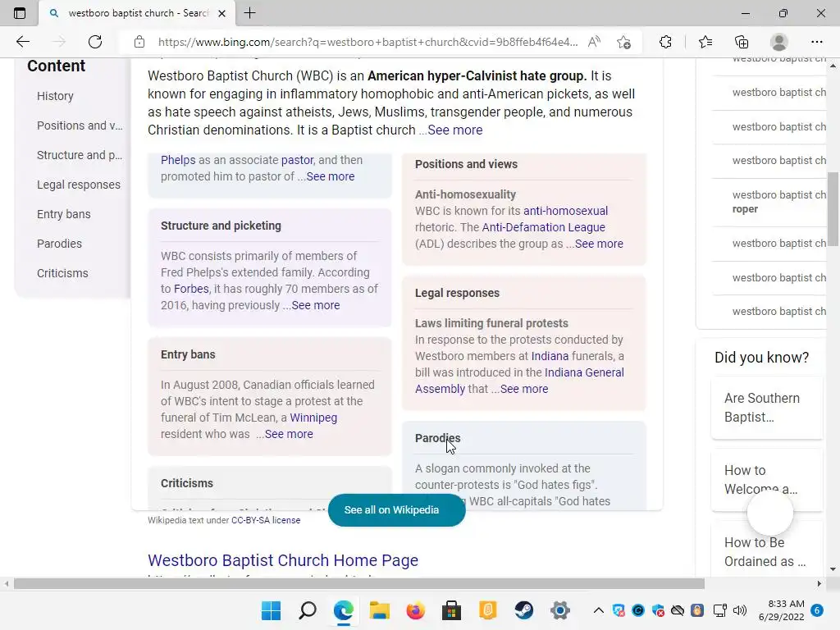Close the westboro baptist church tab

(221, 13)
